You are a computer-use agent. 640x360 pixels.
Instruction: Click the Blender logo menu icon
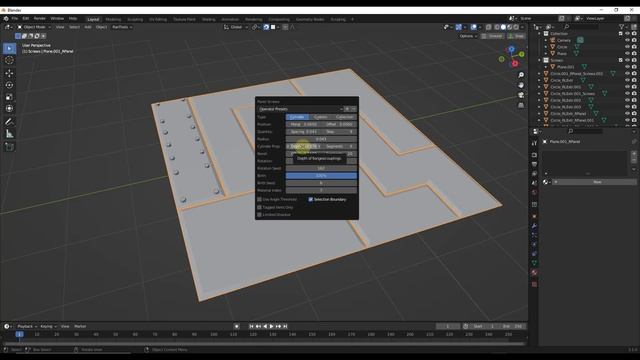(6, 19)
